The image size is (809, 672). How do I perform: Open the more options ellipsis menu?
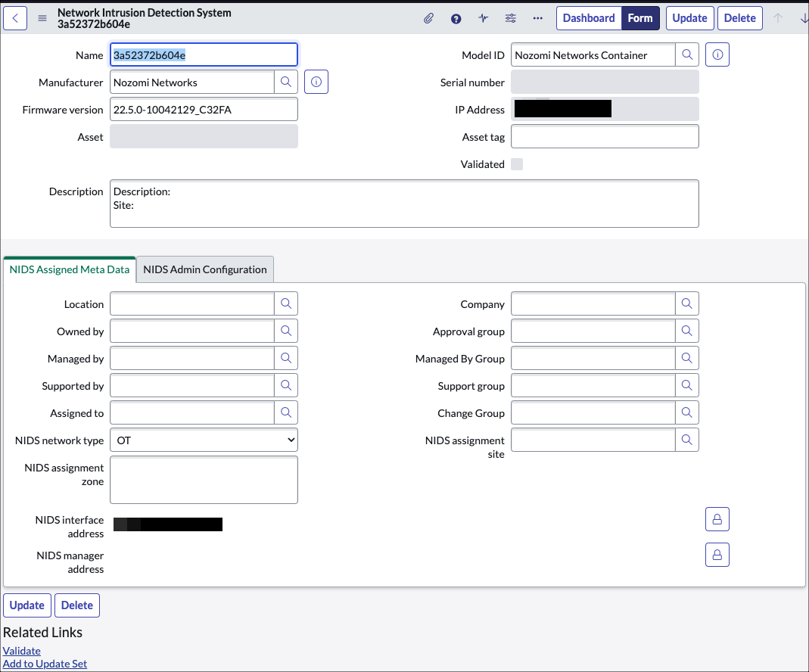coord(538,19)
